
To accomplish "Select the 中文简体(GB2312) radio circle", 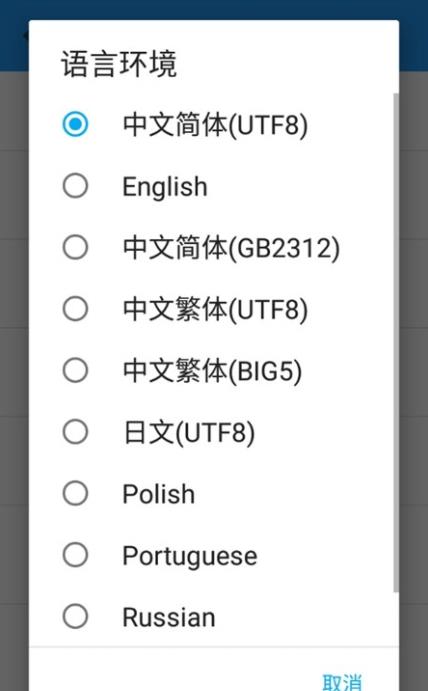I will point(75,247).
